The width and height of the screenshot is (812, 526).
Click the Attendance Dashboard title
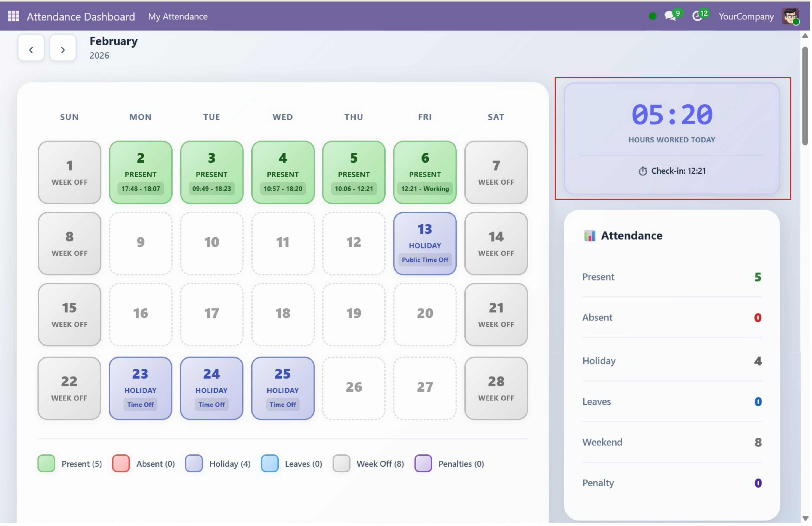(x=81, y=16)
